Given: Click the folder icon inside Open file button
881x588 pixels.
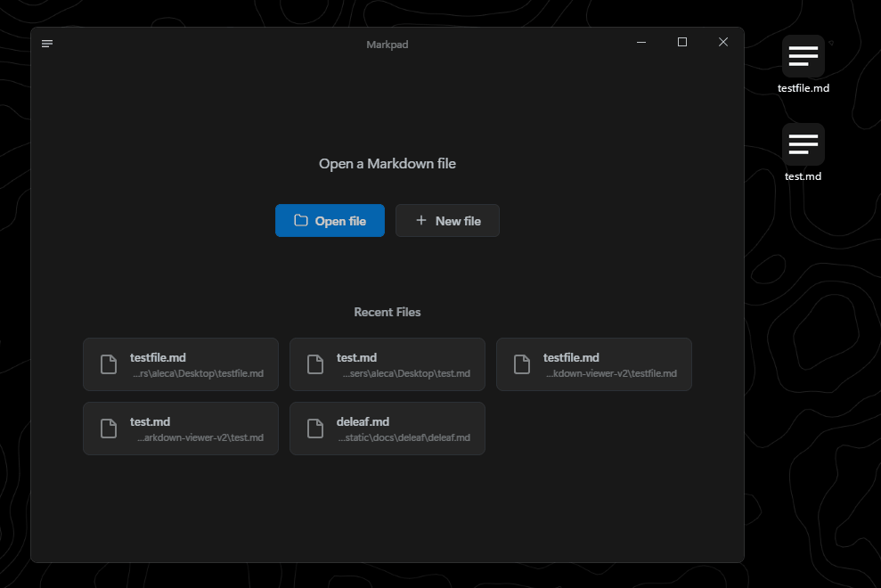Looking at the screenshot, I should 302,220.
